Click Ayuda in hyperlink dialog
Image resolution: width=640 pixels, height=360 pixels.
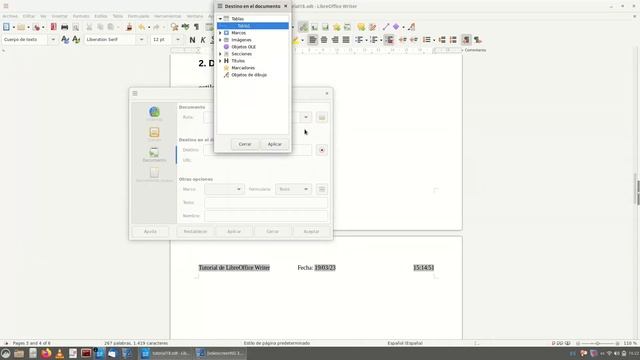pyautogui.click(x=150, y=231)
